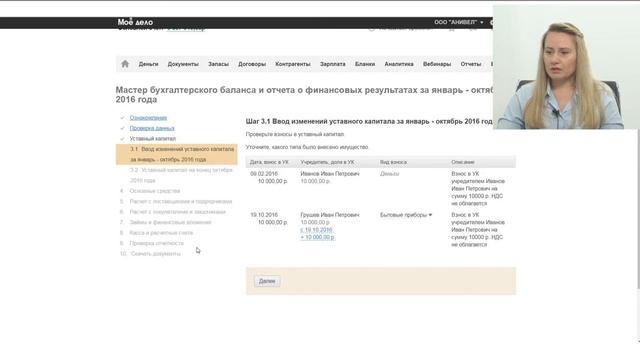Click the Деньги contribution type in first row
The image size is (640, 360).
[389, 174]
